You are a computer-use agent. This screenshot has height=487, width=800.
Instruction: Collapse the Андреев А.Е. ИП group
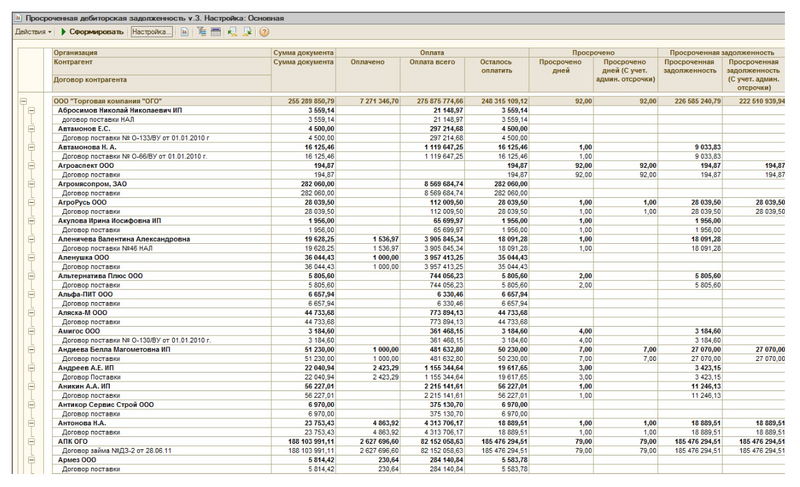pyautogui.click(x=32, y=368)
